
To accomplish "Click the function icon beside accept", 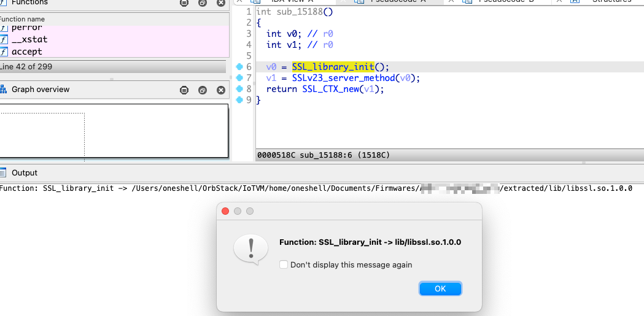I will pos(4,52).
